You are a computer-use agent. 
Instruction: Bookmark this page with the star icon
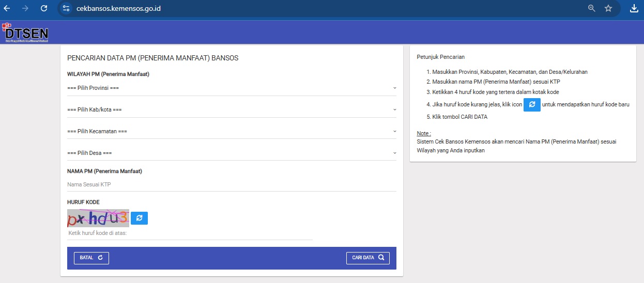(608, 8)
